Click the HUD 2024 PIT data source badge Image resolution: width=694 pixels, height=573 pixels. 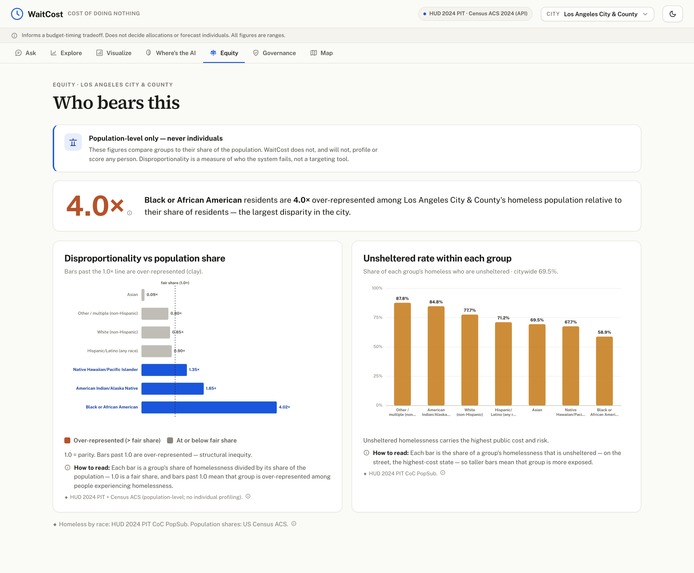point(475,14)
